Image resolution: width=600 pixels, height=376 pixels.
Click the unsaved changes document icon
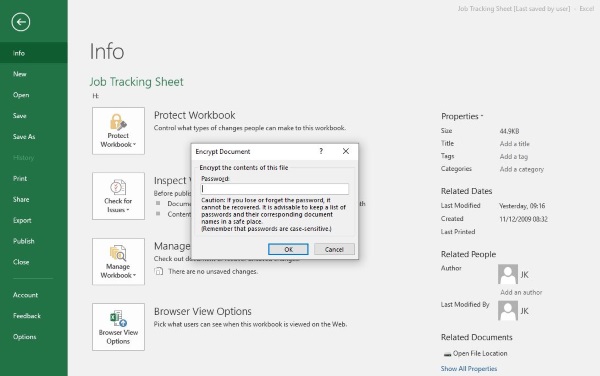(158, 271)
